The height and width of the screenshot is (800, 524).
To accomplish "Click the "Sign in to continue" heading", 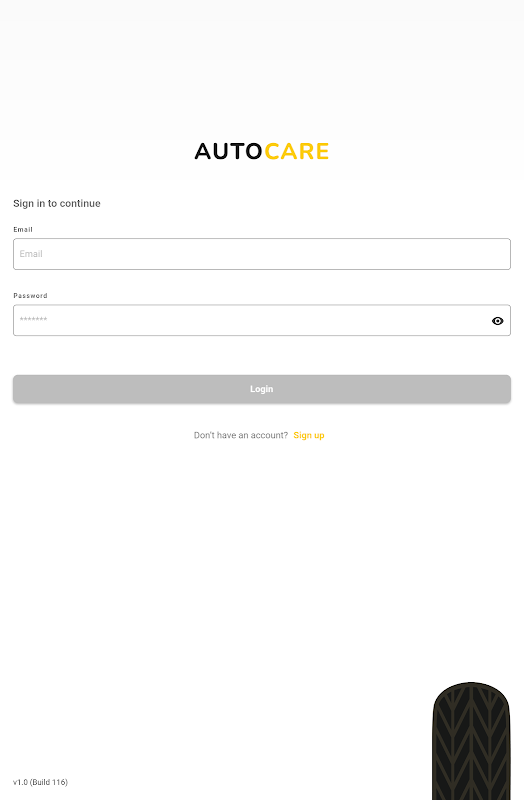I will pyautogui.click(x=57, y=204).
